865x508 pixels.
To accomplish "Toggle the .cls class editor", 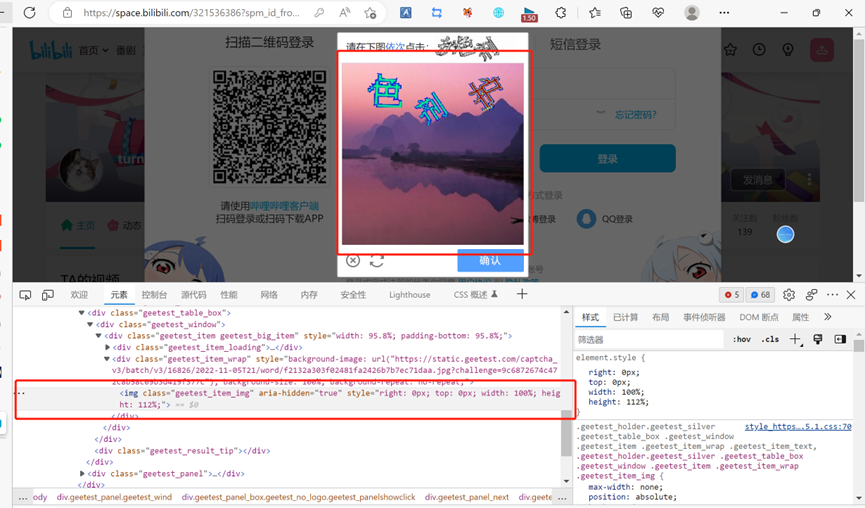I will click(x=770, y=339).
